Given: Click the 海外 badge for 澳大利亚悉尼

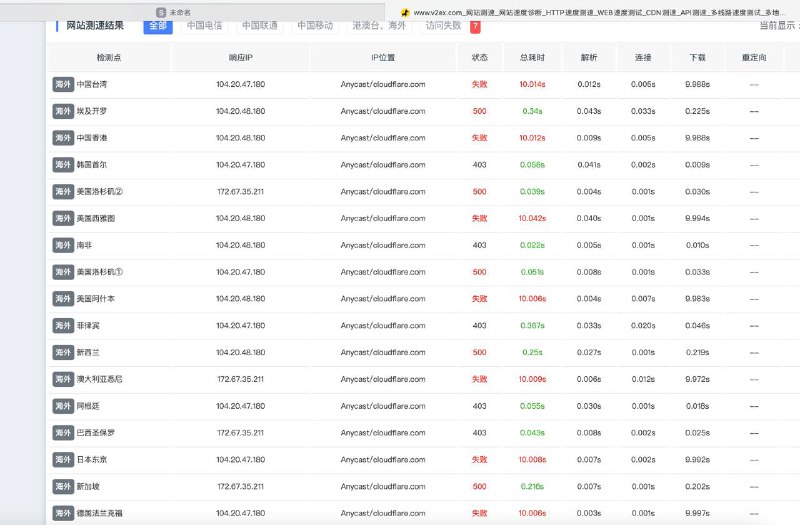Looking at the screenshot, I should click(x=63, y=379).
